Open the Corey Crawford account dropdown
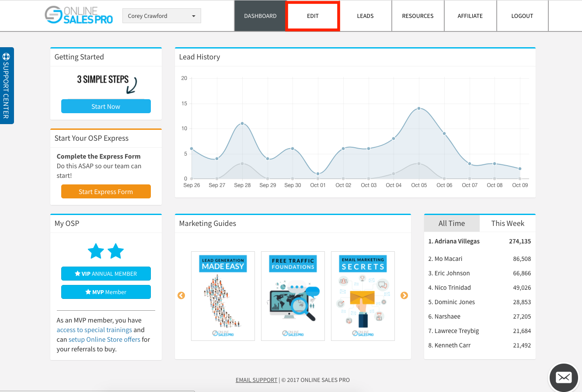The height and width of the screenshot is (392, 582). click(162, 16)
